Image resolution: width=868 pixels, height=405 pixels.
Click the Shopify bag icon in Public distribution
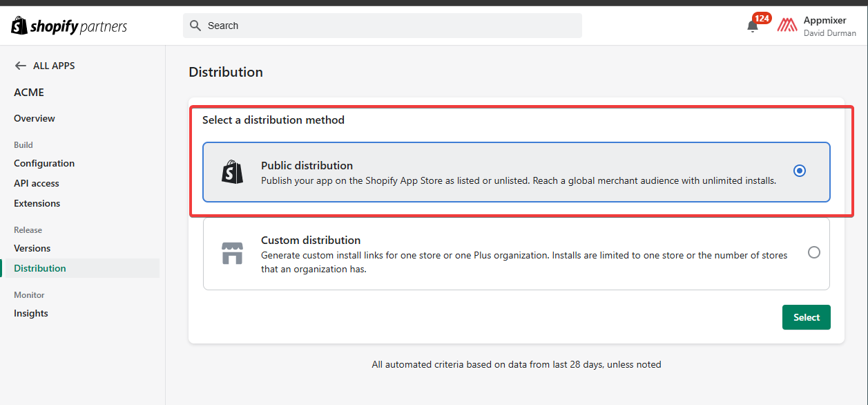tap(232, 172)
